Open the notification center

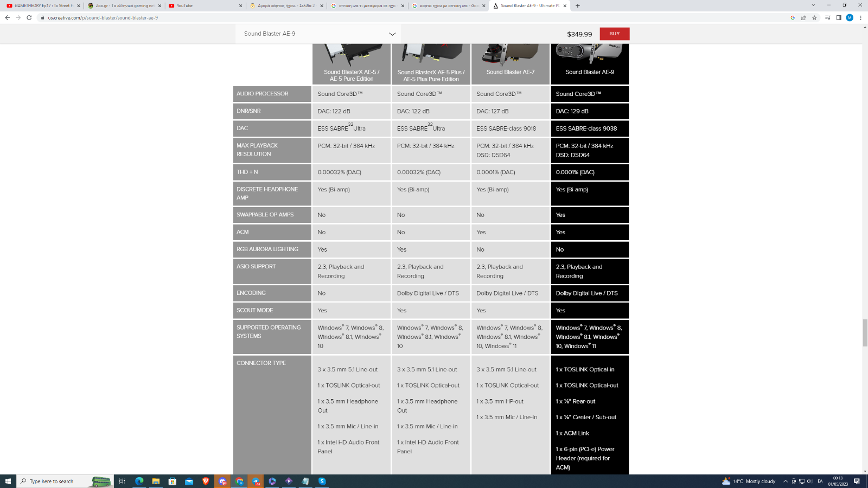point(857,481)
